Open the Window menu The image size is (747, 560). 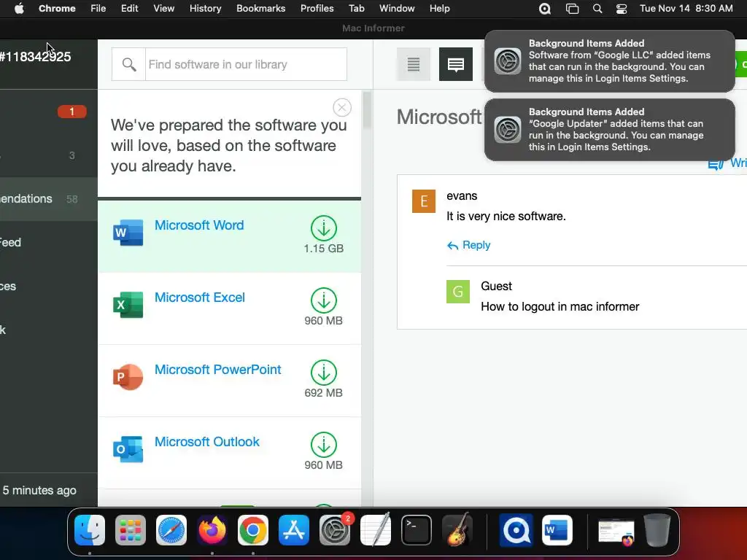point(397,9)
